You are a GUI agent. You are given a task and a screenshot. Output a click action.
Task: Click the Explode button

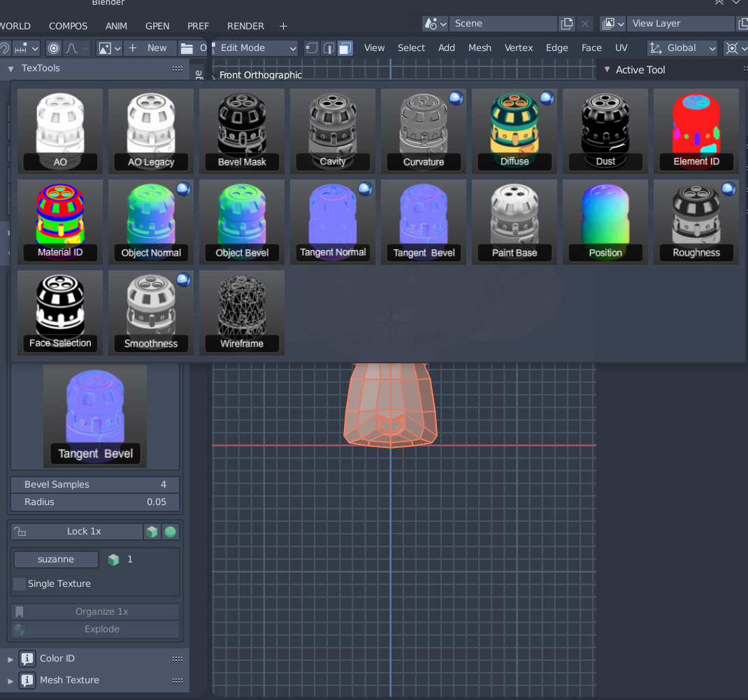click(95, 629)
